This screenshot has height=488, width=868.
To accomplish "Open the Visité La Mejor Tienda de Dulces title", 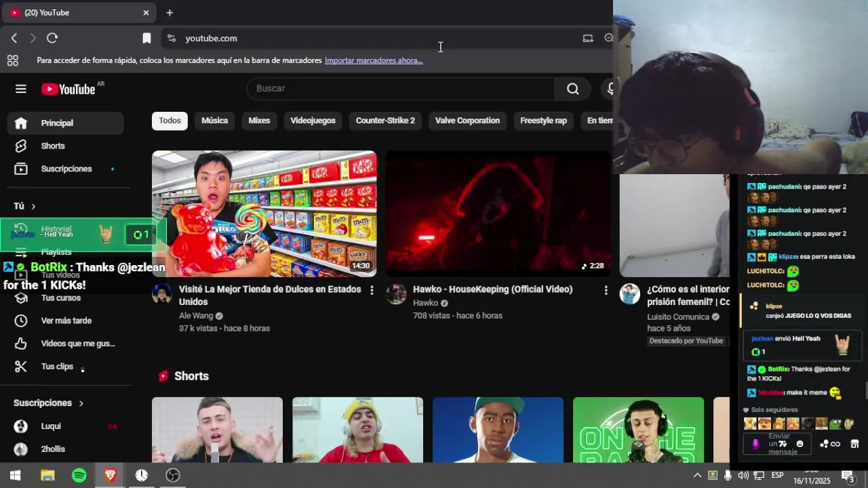I will click(x=270, y=296).
